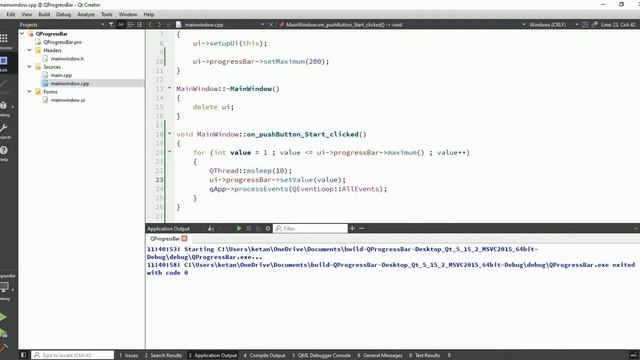Viewport: 640px width, 360px height.
Task: Go forward in the editor navigation history
Action: 159,24
